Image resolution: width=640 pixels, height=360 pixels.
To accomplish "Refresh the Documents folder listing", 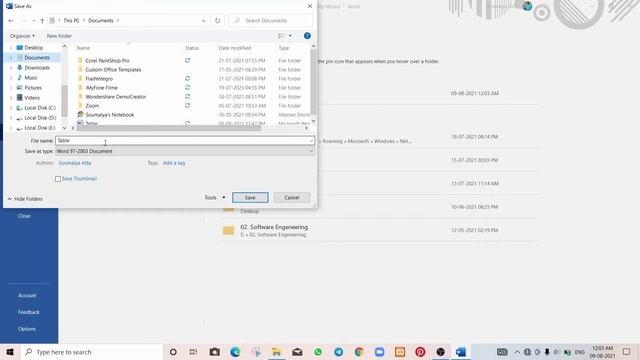I will (x=218, y=20).
